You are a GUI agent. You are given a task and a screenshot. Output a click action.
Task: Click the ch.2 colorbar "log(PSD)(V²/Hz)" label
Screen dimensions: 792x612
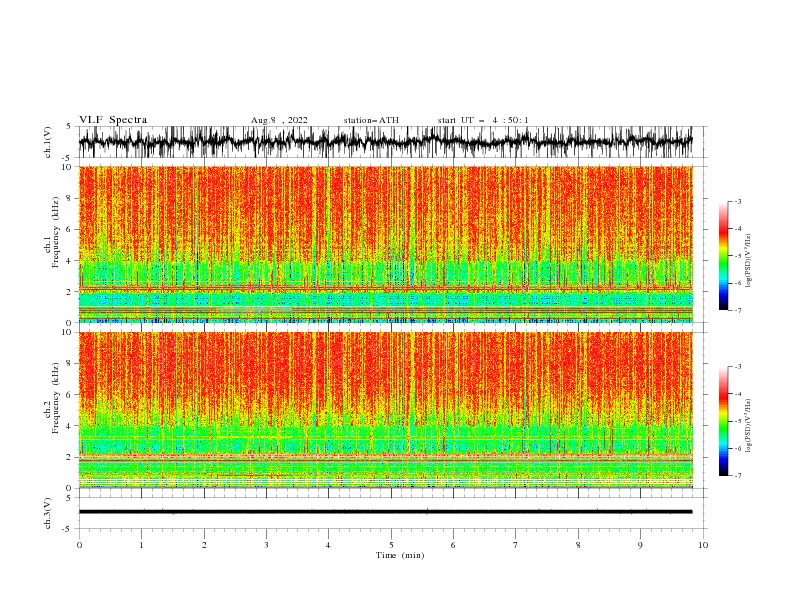(x=749, y=426)
